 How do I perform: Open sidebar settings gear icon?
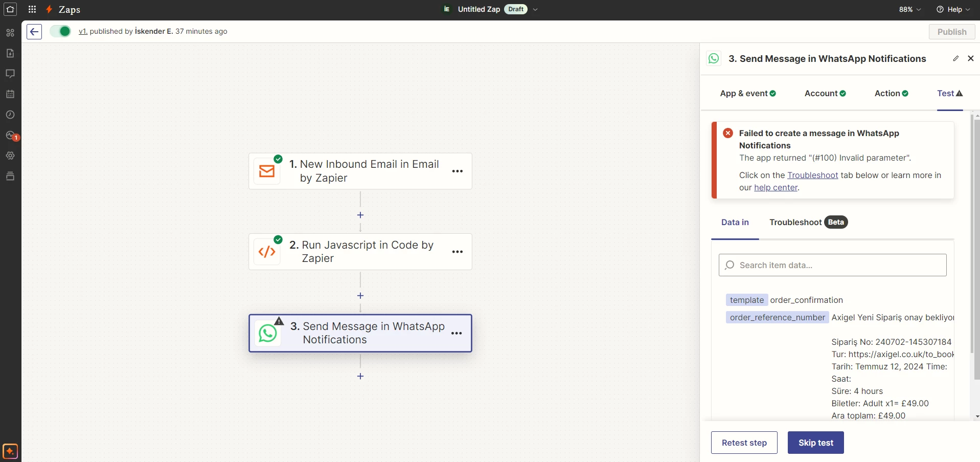(10, 156)
